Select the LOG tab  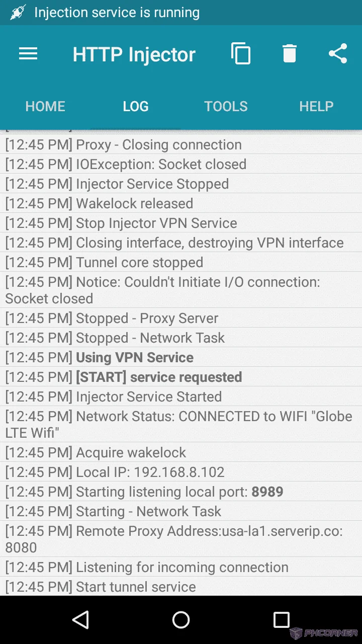(x=136, y=106)
